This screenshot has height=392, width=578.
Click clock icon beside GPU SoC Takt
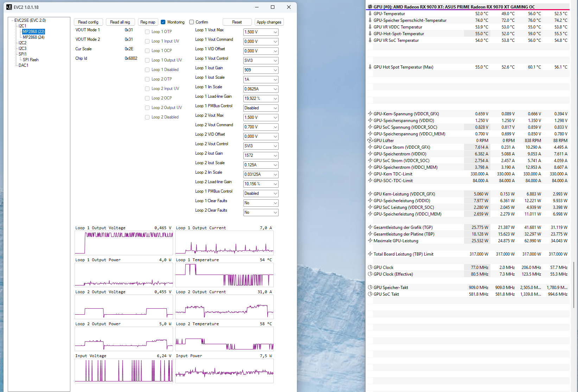coord(370,294)
